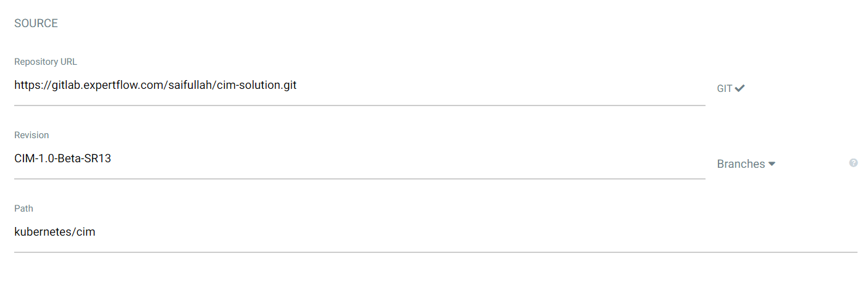Click the underline below Revision field
This screenshot has width=868, height=285.
pyautogui.click(x=360, y=178)
